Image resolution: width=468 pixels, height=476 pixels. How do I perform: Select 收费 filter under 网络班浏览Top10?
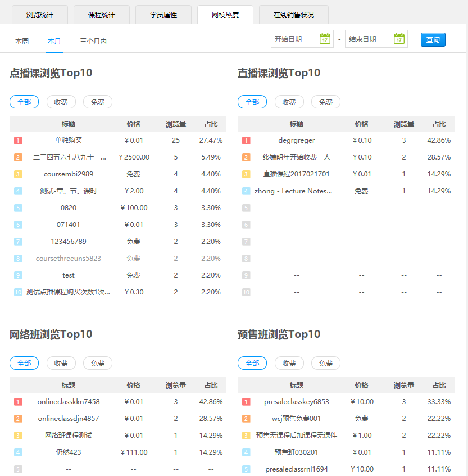[61, 363]
